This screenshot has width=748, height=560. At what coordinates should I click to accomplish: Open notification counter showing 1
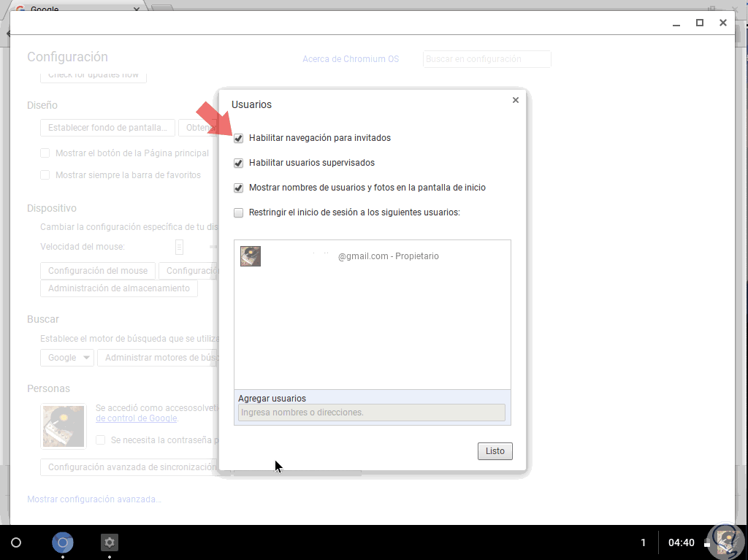click(x=643, y=542)
